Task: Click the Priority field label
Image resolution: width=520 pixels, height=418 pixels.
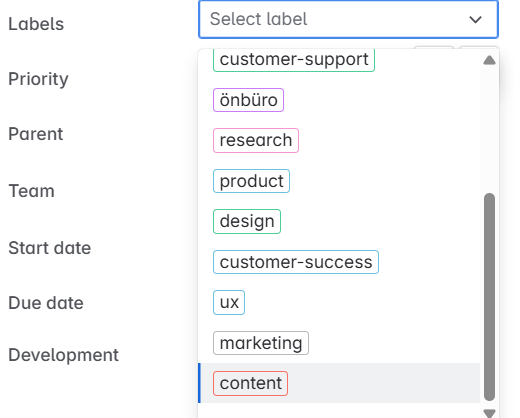Action: point(38,79)
